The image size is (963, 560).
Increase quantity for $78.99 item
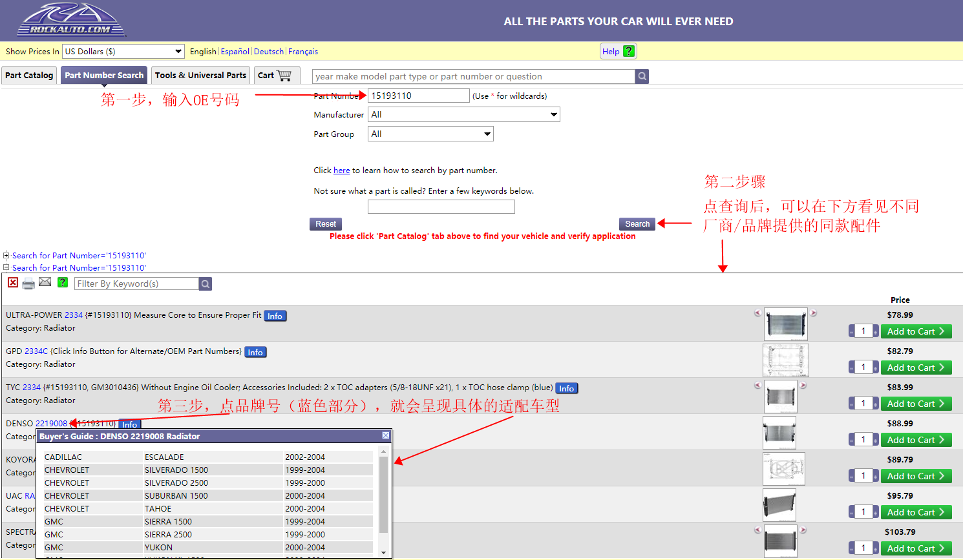click(876, 331)
